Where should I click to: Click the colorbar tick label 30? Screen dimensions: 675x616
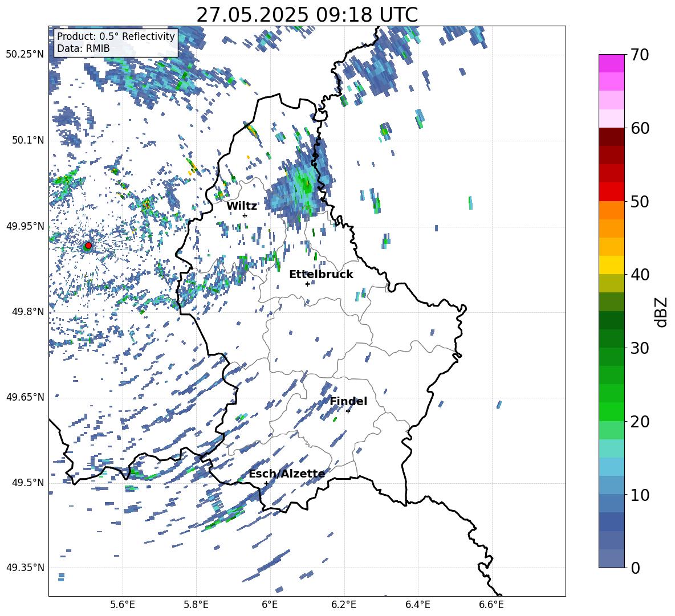click(640, 348)
